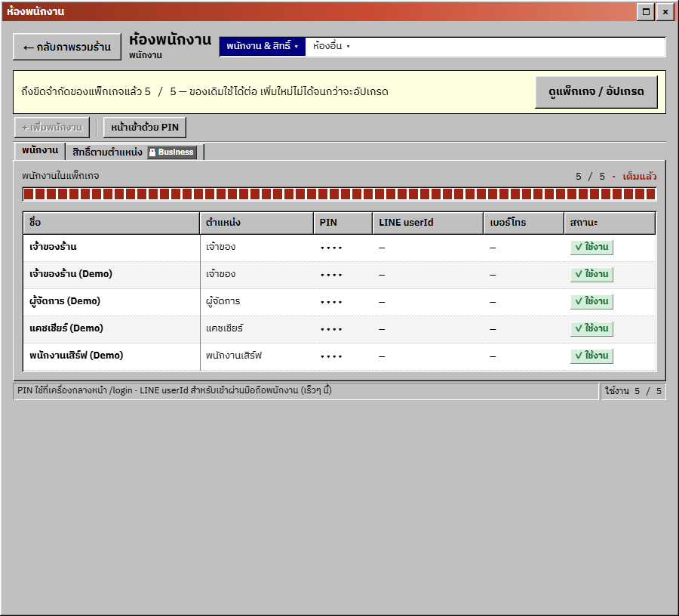Select the เจ้าของร้าน (Demo) name cell

(112, 275)
